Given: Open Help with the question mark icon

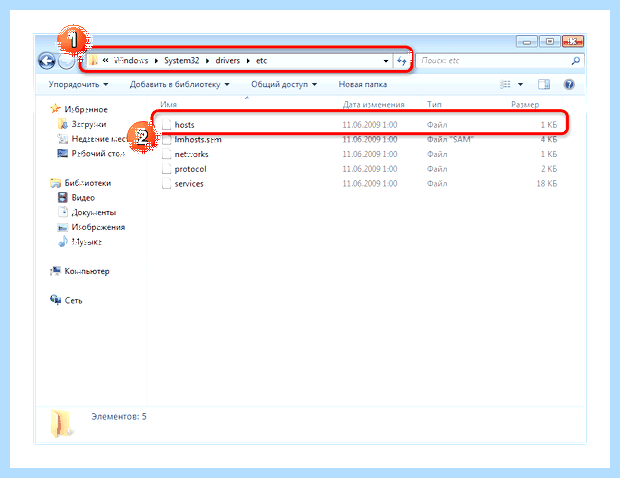Looking at the screenshot, I should pos(569,84).
